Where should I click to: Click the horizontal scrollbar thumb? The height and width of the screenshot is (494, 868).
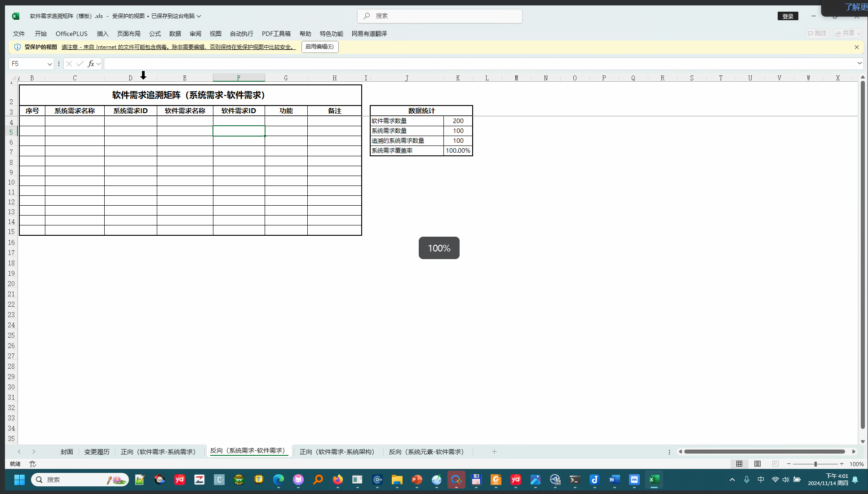764,452
